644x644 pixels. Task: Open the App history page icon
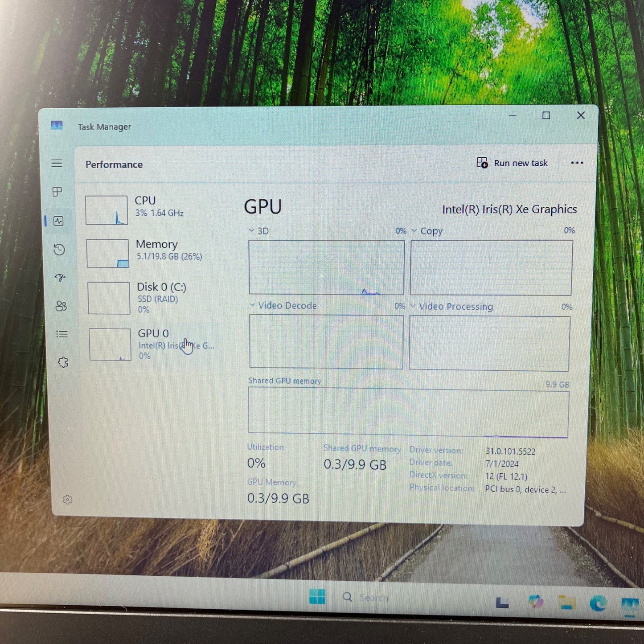point(58,250)
